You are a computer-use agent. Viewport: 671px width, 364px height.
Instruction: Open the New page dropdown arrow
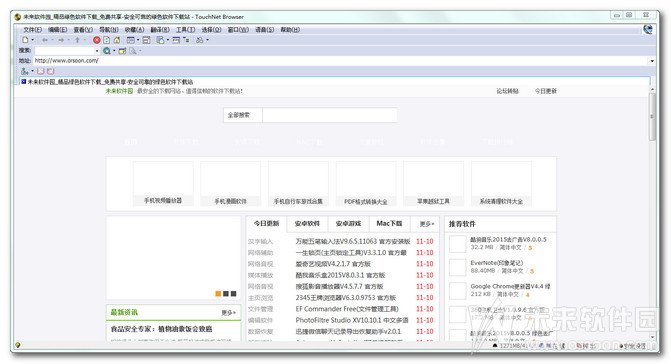tap(33, 40)
